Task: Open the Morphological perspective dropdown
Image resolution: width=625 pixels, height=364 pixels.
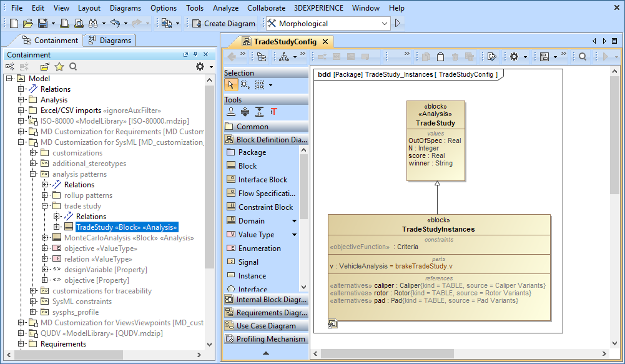Action: click(385, 23)
